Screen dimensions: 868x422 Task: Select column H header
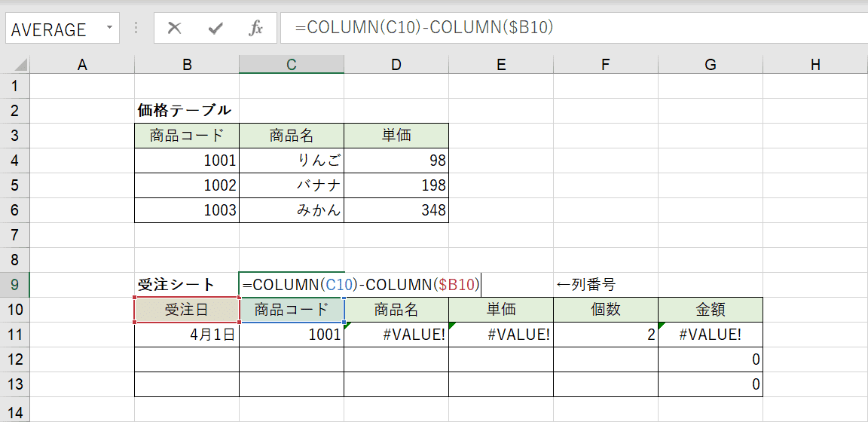(815, 66)
